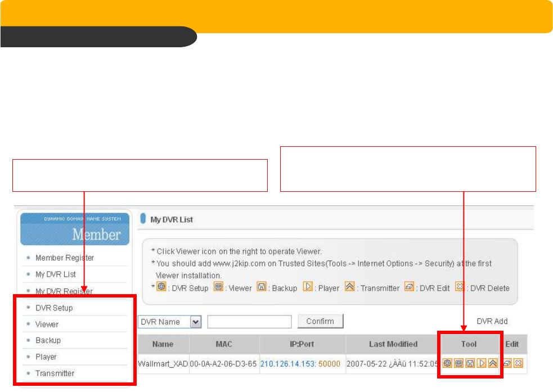Click the Confirm button
This screenshot has width=553, height=392.
click(320, 321)
